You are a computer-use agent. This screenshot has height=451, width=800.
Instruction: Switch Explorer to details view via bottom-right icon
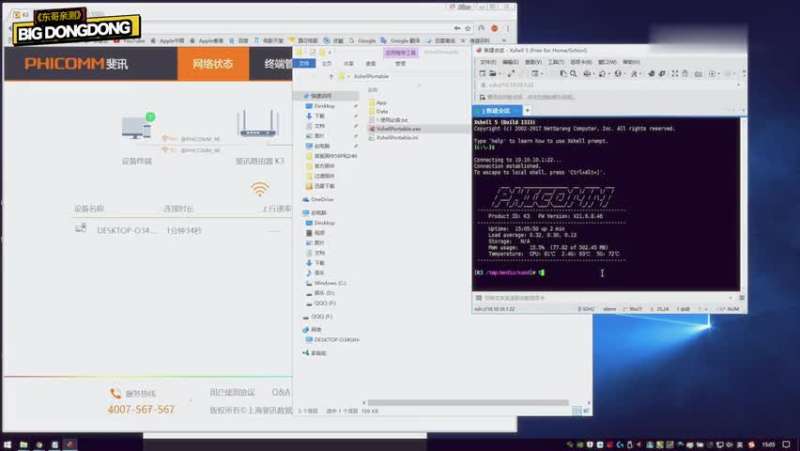coord(577,411)
